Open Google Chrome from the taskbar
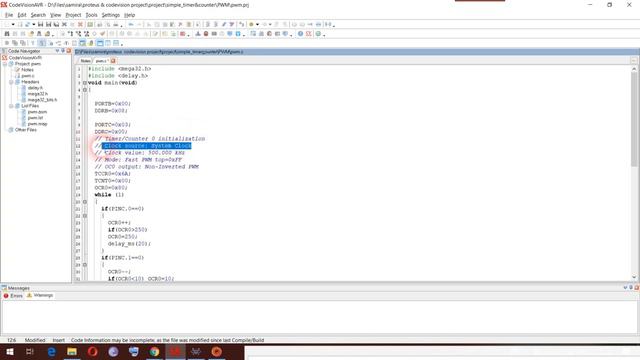The image size is (640, 360). [x=154, y=351]
